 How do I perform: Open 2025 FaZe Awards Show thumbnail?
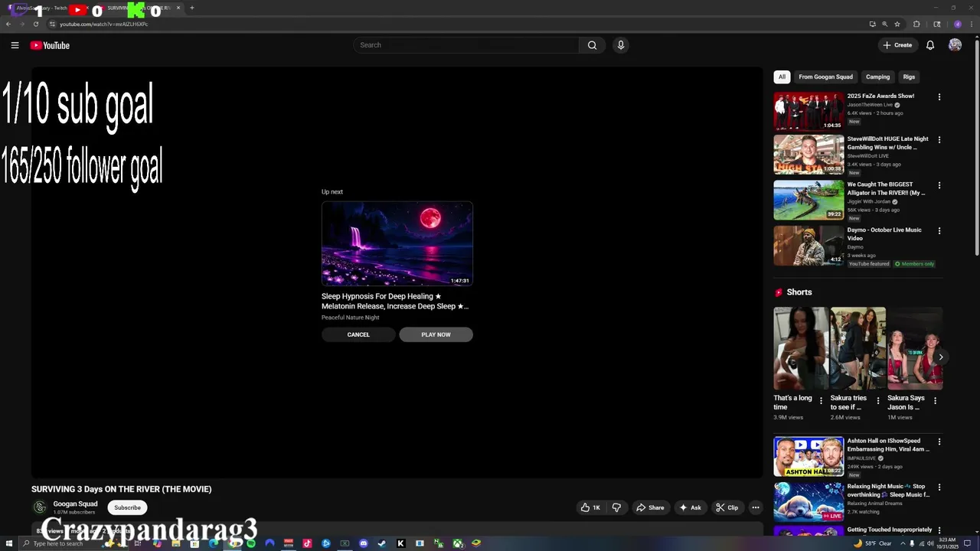point(808,111)
